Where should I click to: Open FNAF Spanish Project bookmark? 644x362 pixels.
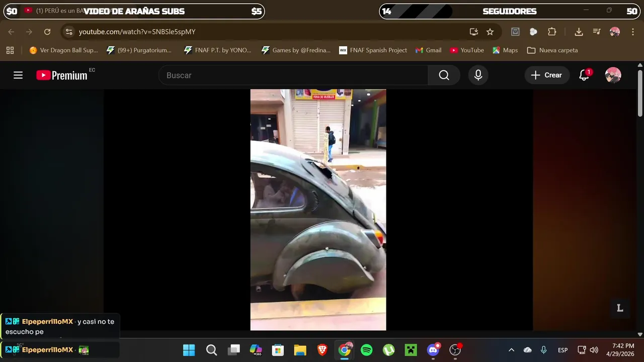click(x=373, y=50)
